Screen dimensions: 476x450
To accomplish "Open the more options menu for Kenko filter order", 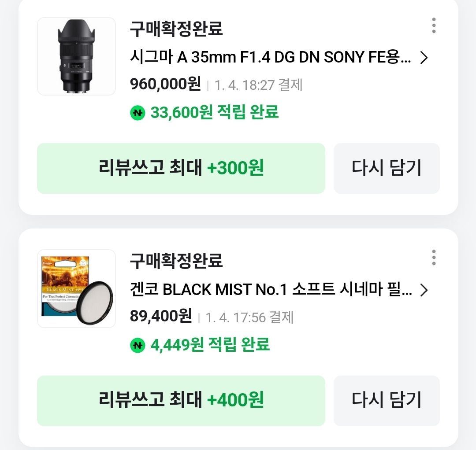I will 434,258.
